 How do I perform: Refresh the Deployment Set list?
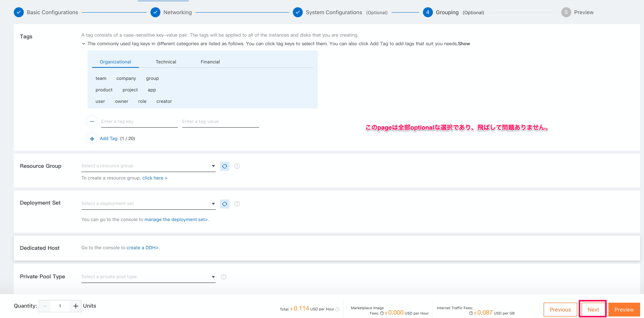pyautogui.click(x=225, y=204)
